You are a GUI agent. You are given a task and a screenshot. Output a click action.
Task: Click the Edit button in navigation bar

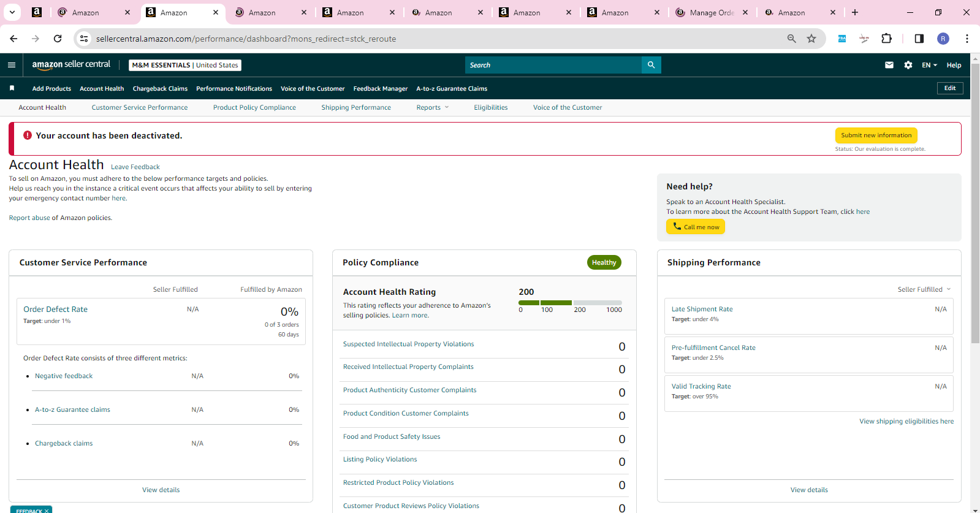(950, 88)
